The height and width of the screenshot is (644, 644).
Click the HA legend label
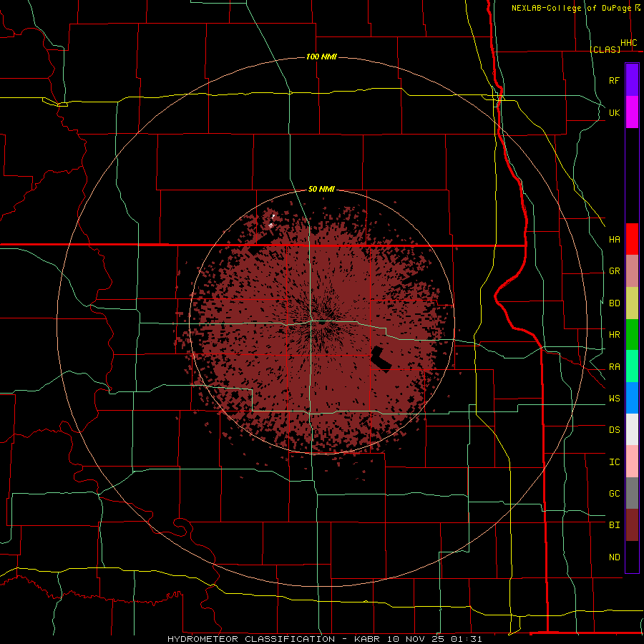pos(614,240)
